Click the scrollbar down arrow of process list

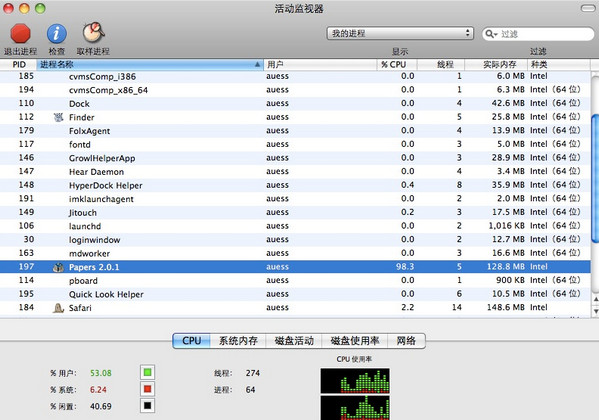point(595,311)
